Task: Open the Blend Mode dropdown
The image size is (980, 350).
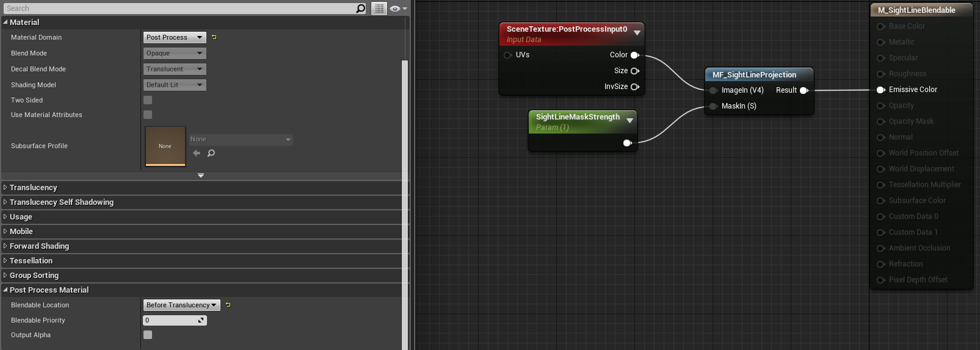Action: coord(175,53)
